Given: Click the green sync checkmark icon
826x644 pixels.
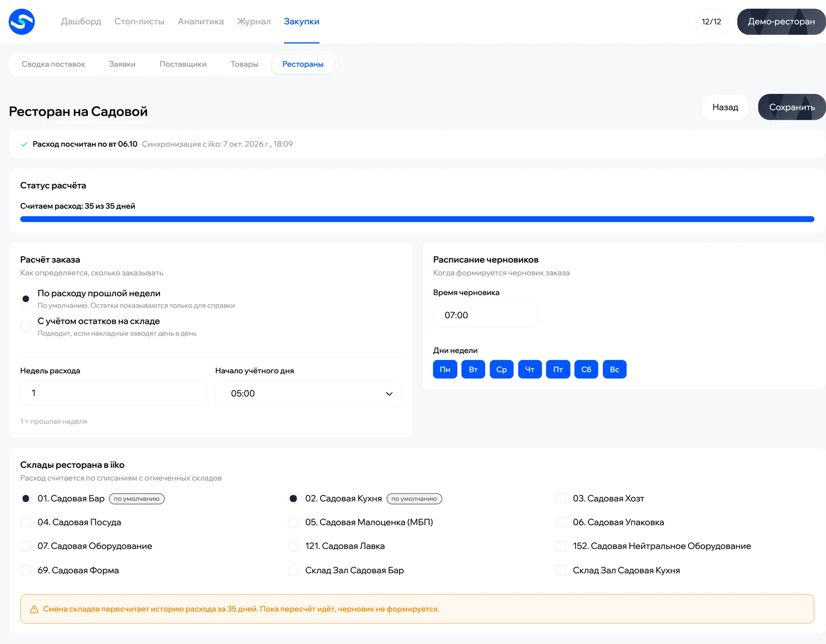Looking at the screenshot, I should click(x=24, y=144).
